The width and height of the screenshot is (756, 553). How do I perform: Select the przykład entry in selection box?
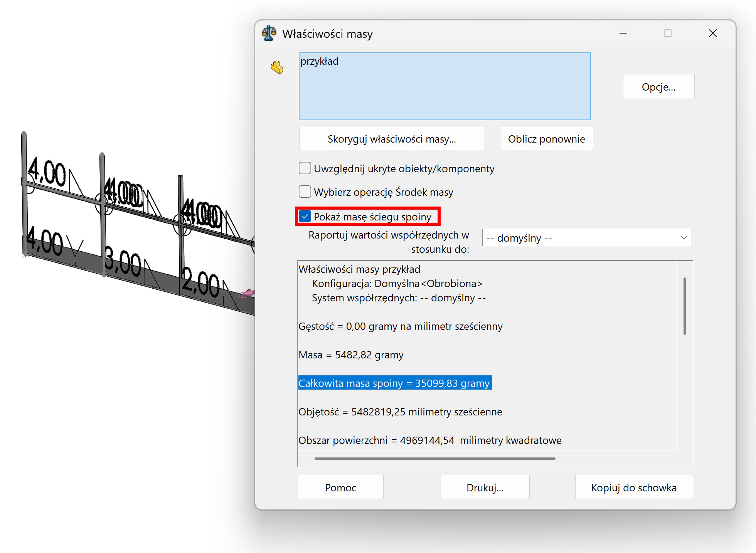click(x=320, y=62)
